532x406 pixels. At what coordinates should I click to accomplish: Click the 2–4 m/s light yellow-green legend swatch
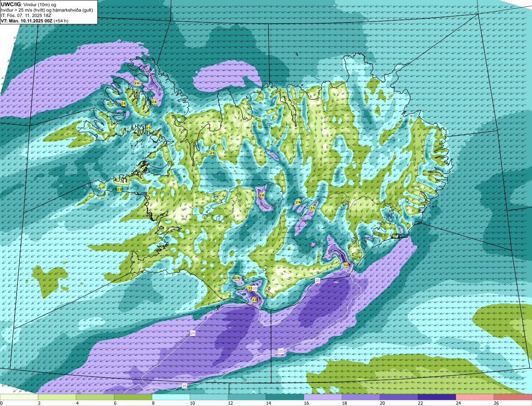(x=57, y=397)
